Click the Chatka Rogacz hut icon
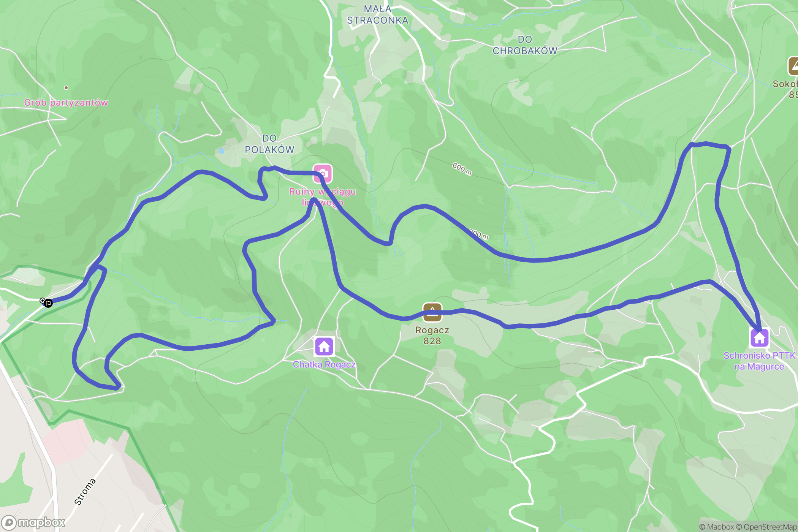Viewport: 798px width, 532px height. click(324, 347)
